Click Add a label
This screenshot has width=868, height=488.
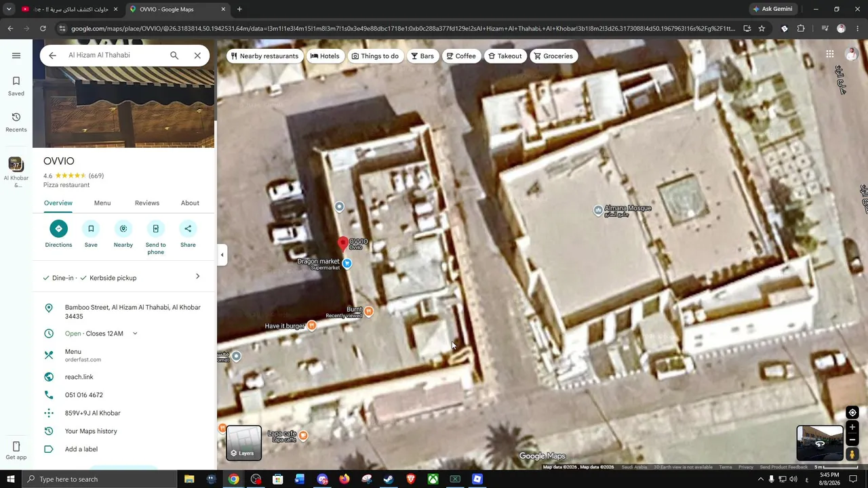pyautogui.click(x=123, y=449)
